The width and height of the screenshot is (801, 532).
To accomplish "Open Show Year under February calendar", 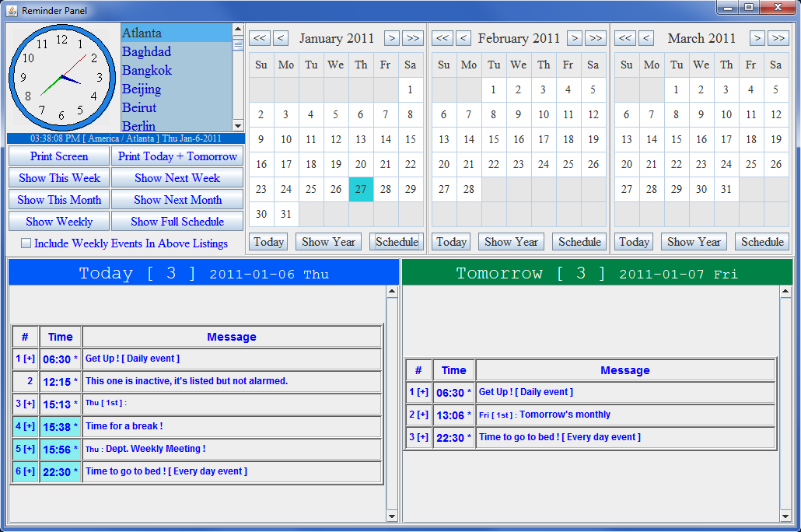I will pos(511,242).
